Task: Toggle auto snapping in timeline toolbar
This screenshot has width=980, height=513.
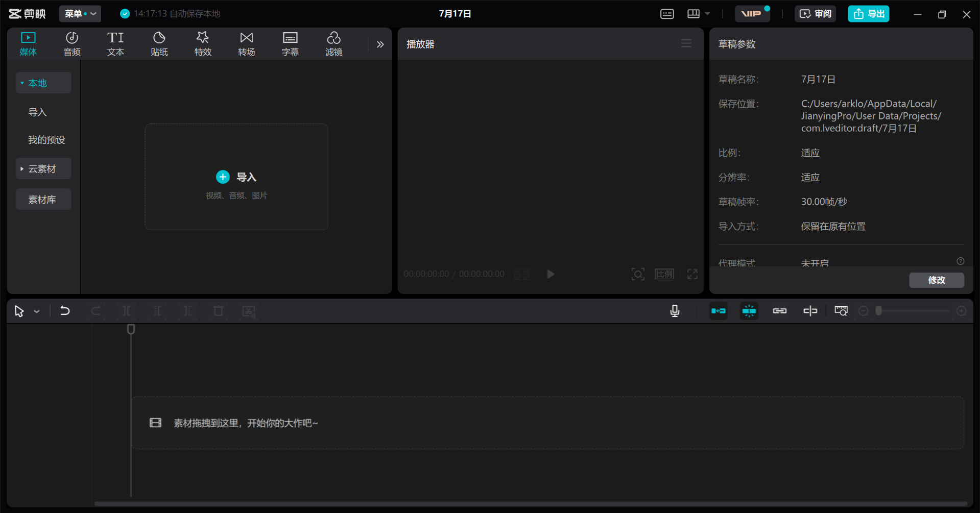Action: point(749,311)
